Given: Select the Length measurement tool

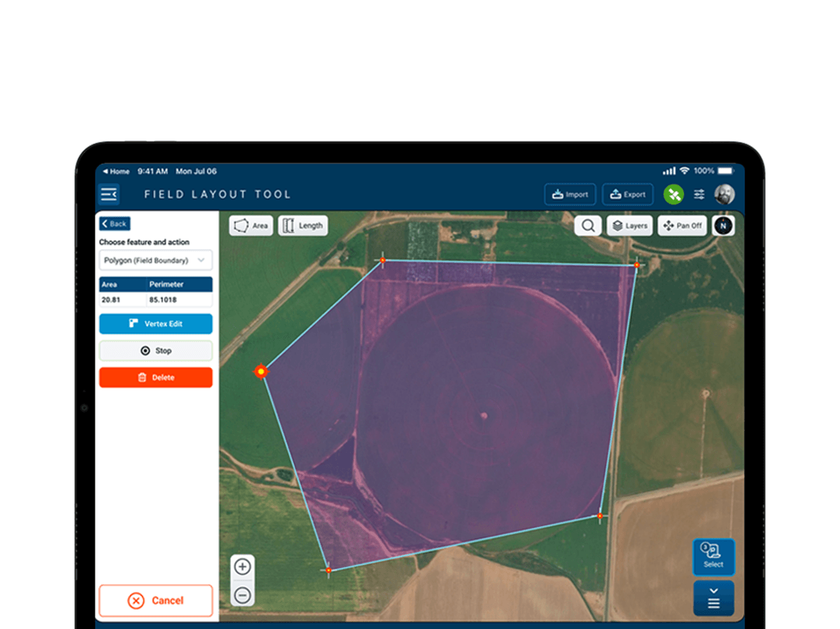Looking at the screenshot, I should [x=302, y=225].
